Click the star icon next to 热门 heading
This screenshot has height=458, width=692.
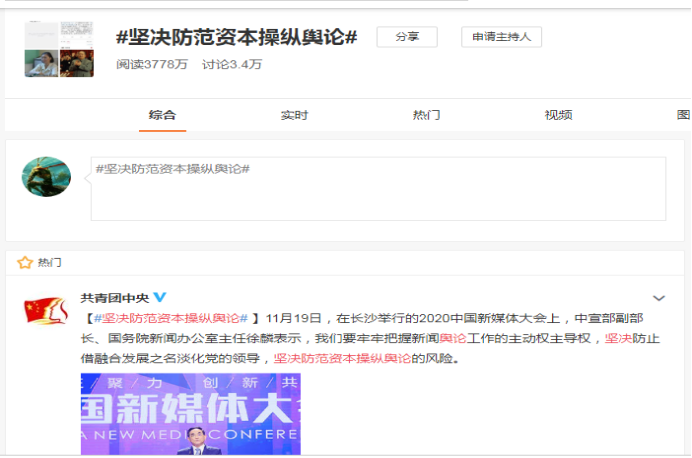click(x=25, y=263)
